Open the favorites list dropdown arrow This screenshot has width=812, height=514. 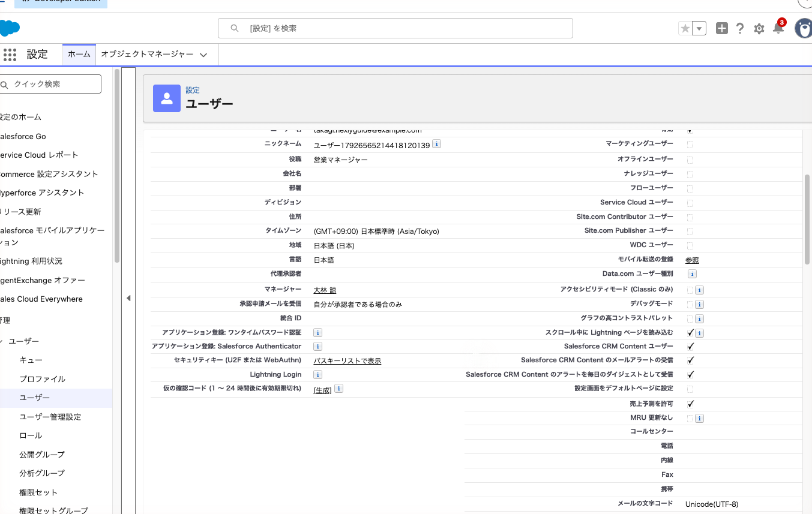tap(699, 28)
